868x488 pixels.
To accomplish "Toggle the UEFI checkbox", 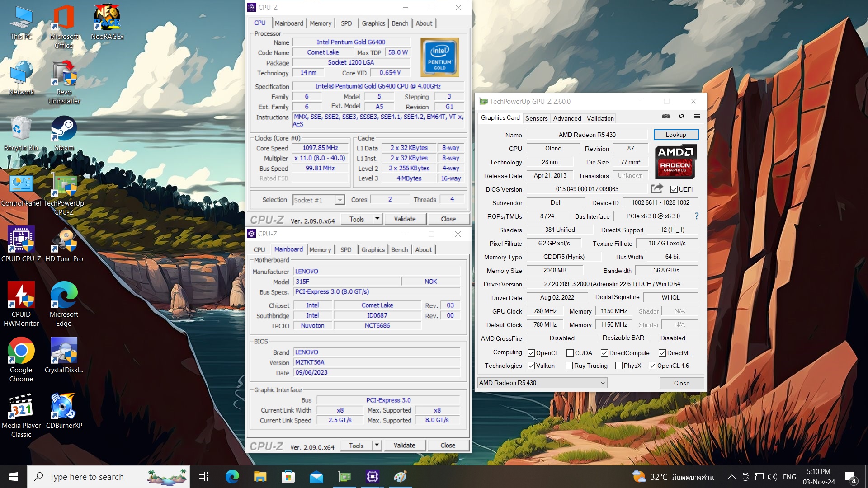I will (x=674, y=189).
